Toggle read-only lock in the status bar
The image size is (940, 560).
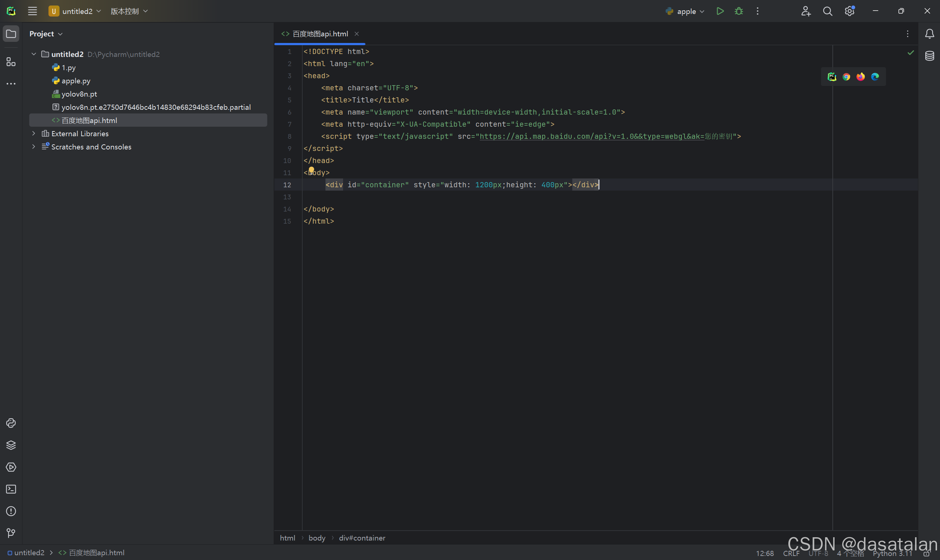tap(926, 554)
